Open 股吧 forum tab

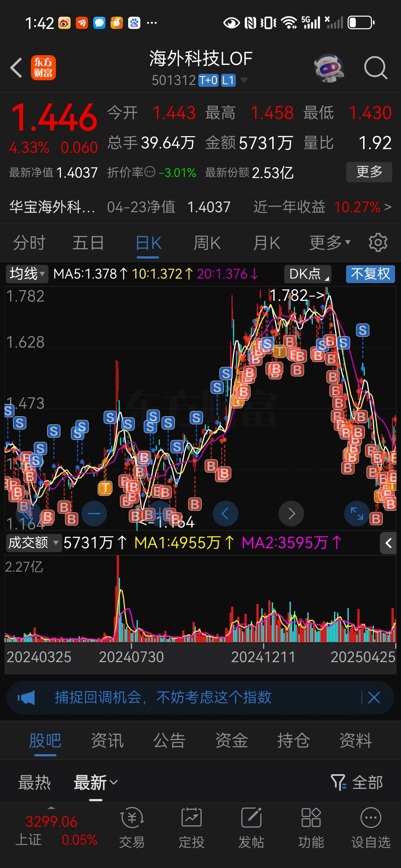(45, 740)
